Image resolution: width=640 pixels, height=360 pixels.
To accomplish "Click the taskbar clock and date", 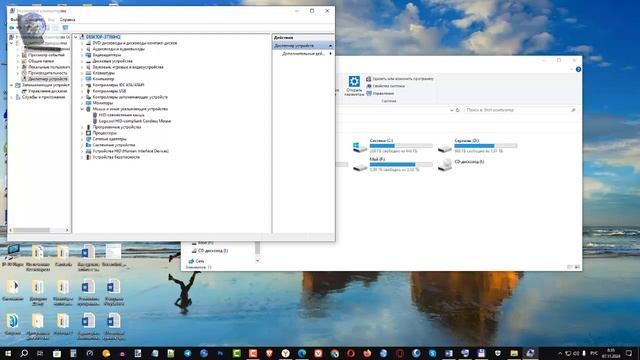I will (x=611, y=353).
